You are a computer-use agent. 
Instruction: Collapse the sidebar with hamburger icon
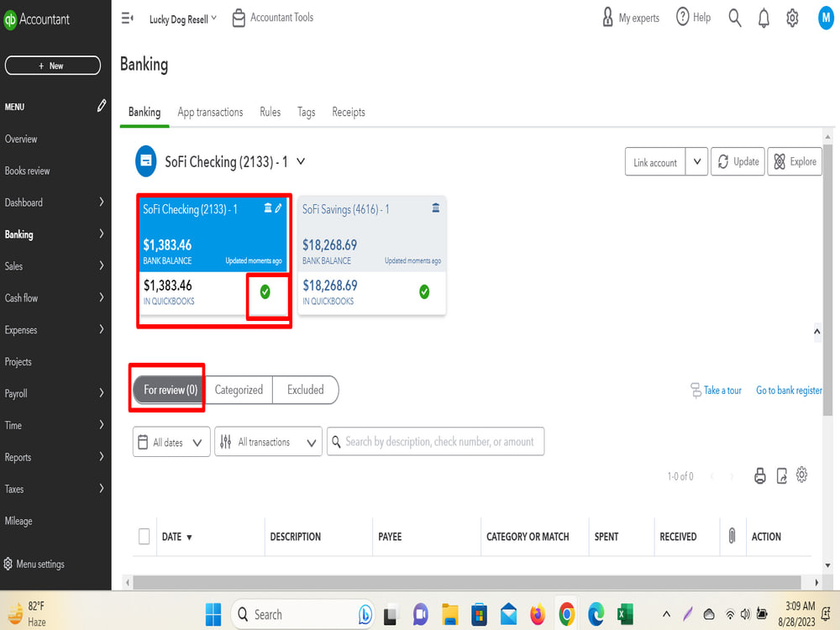click(127, 18)
